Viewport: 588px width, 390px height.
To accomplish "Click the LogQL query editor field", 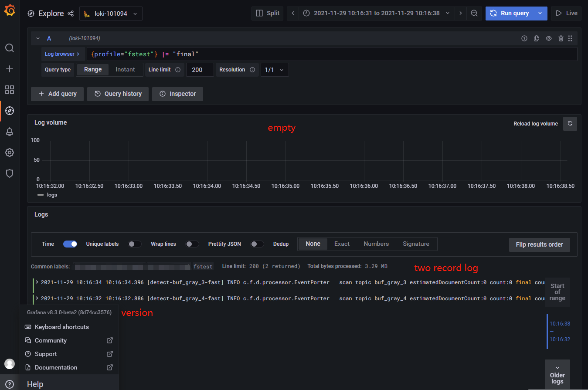I will [x=332, y=54].
